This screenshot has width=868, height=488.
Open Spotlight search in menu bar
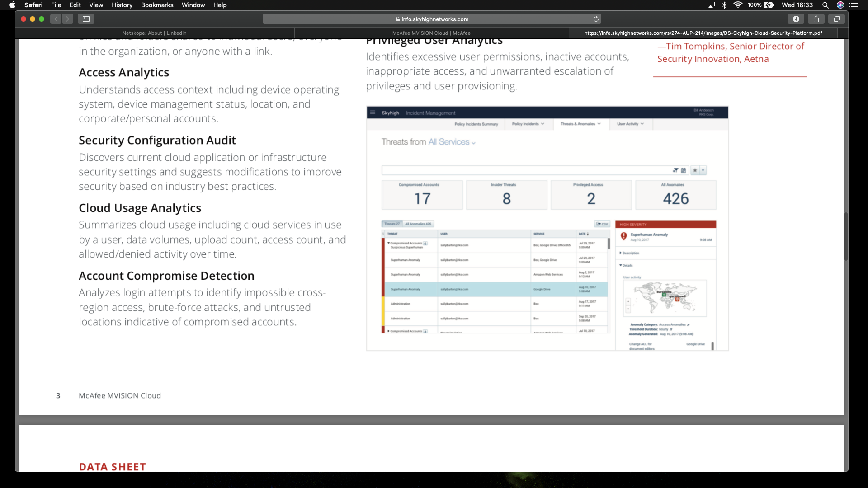(825, 5)
